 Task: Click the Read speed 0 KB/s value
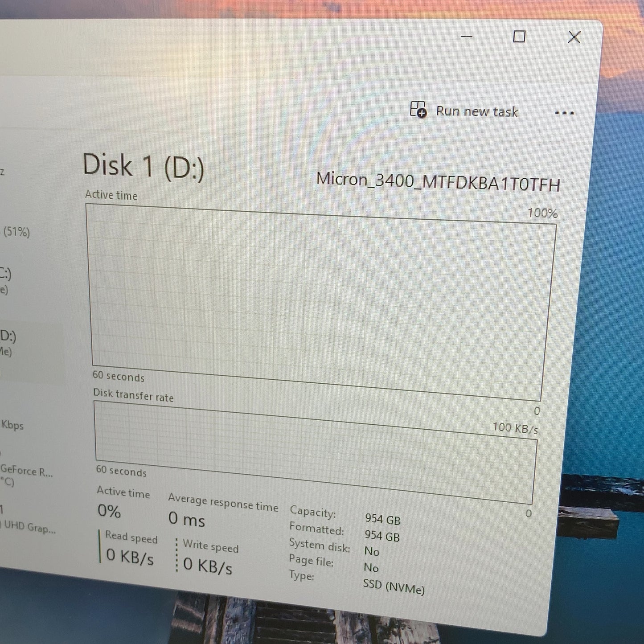pos(130,557)
